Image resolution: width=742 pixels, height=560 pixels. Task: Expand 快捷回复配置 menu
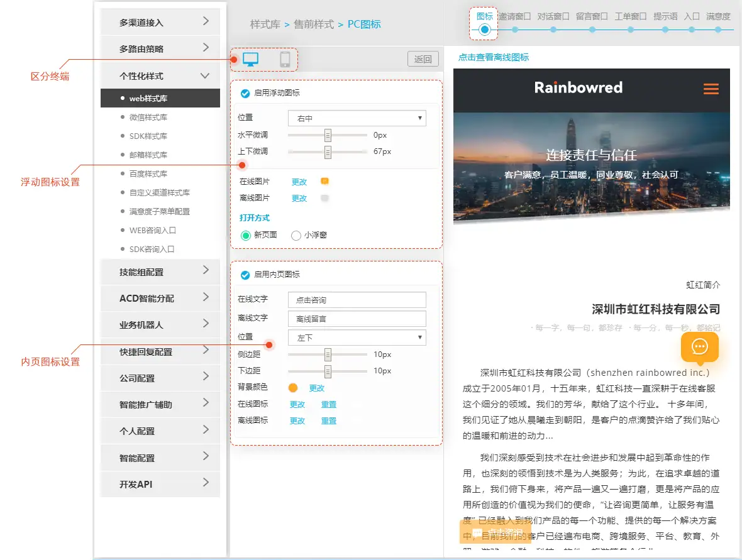pyautogui.click(x=160, y=351)
